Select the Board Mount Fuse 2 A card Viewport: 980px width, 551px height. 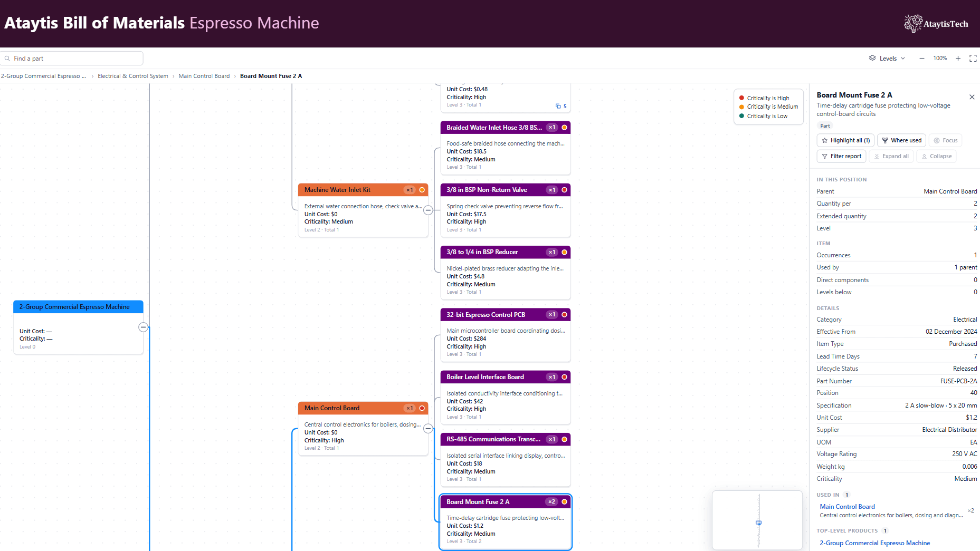pyautogui.click(x=506, y=522)
